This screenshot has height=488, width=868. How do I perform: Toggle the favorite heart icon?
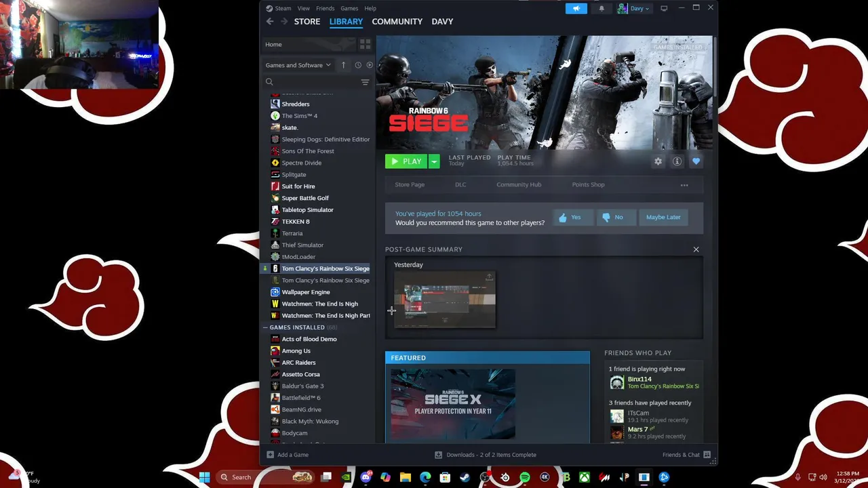point(696,161)
